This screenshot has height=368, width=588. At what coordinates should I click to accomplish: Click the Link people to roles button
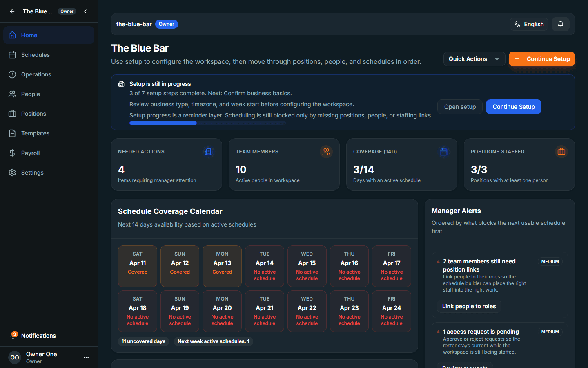(469, 306)
